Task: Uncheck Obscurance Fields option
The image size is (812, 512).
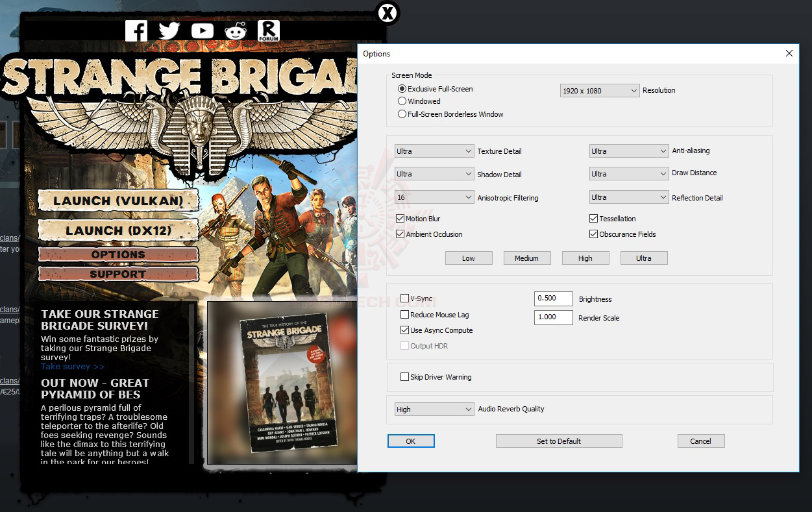Action: click(x=594, y=234)
